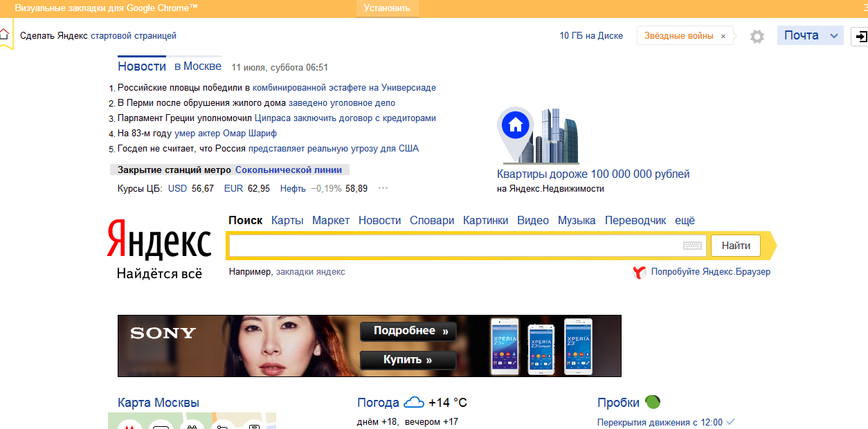Expand the Почта dropdown arrow
The image size is (868, 429).
click(834, 36)
